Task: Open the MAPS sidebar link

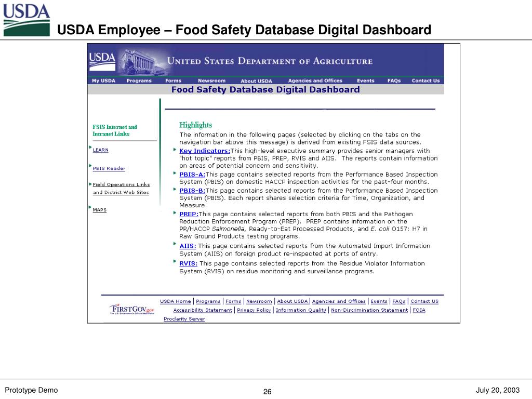Action: click(x=99, y=210)
